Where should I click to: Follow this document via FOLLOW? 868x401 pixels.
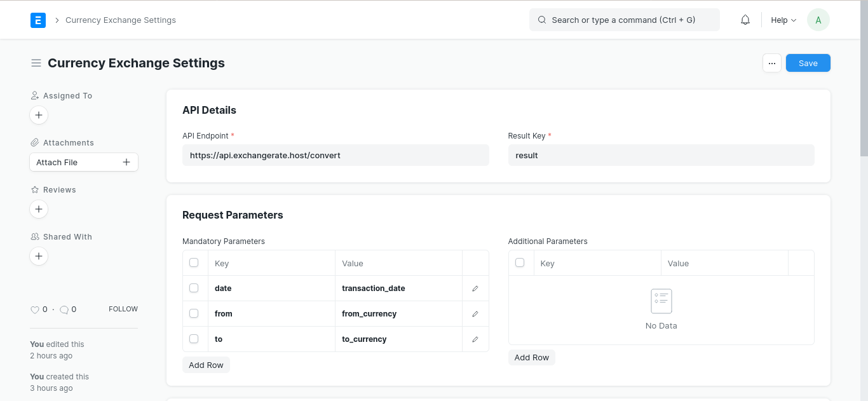[x=123, y=309]
